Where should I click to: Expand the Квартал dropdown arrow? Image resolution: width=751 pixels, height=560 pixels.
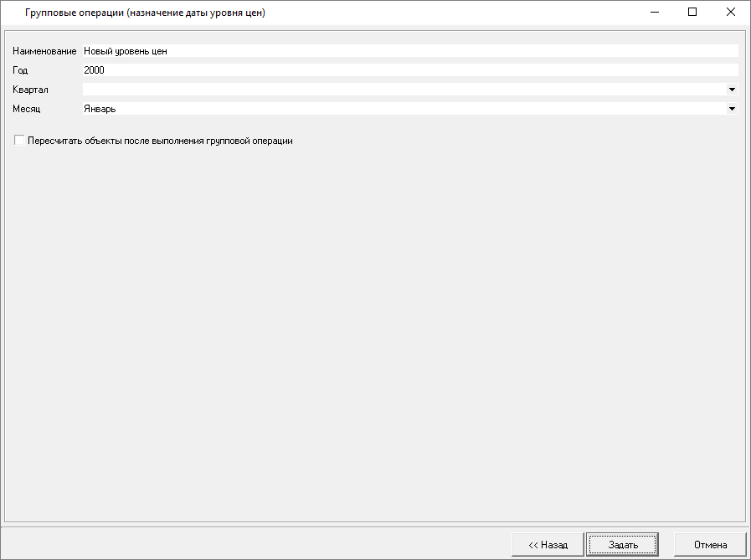pos(732,90)
